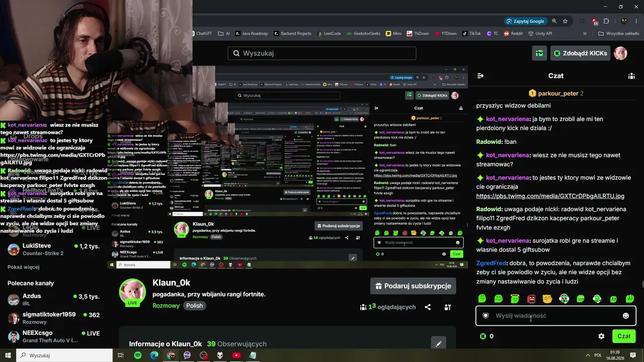This screenshot has height=362, width=644.
Task: Open Chrome zoom magnifier icon
Action: click(554, 21)
